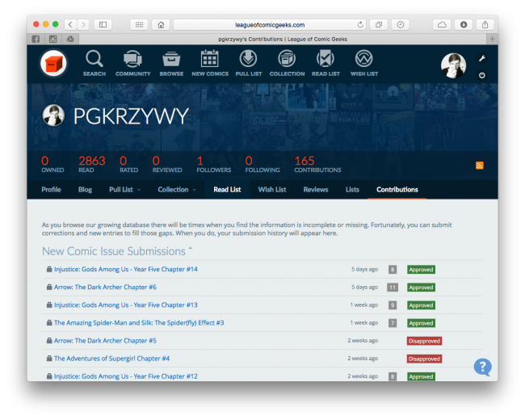Click the Safari address bar
525x420 pixels.
[x=270, y=25]
